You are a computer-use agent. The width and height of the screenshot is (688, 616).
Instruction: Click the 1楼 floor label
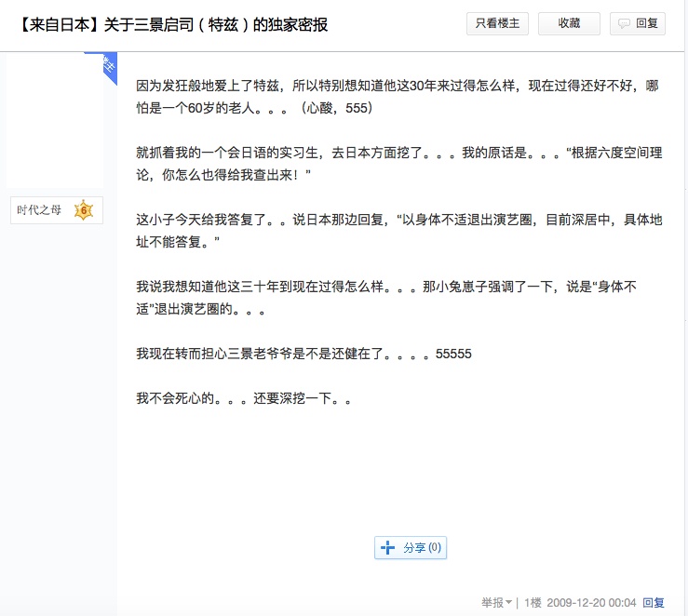tap(533, 603)
